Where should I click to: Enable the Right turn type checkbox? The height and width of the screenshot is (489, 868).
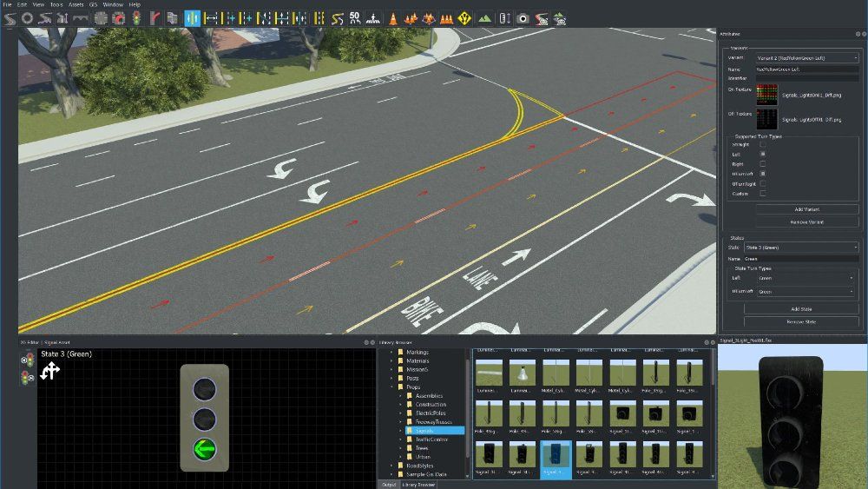point(763,164)
